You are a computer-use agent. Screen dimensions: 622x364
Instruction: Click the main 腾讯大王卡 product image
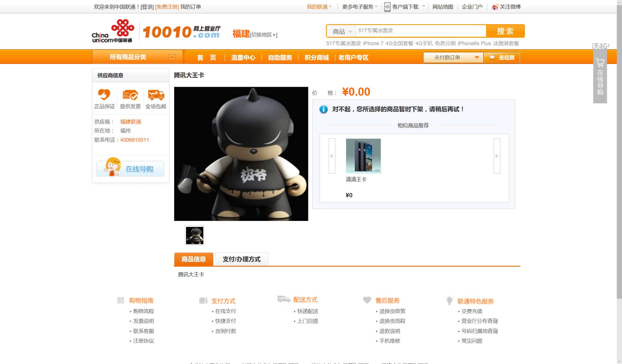[x=241, y=154]
